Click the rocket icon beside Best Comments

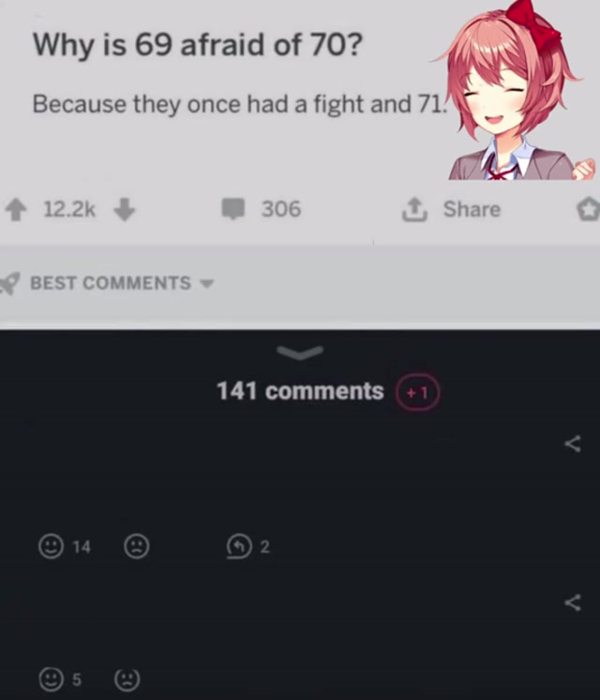coord(9,283)
